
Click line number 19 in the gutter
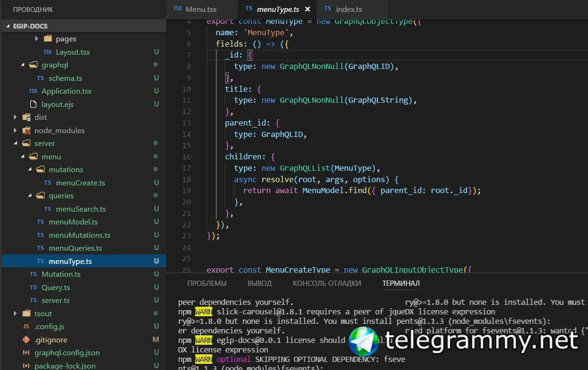click(187, 190)
